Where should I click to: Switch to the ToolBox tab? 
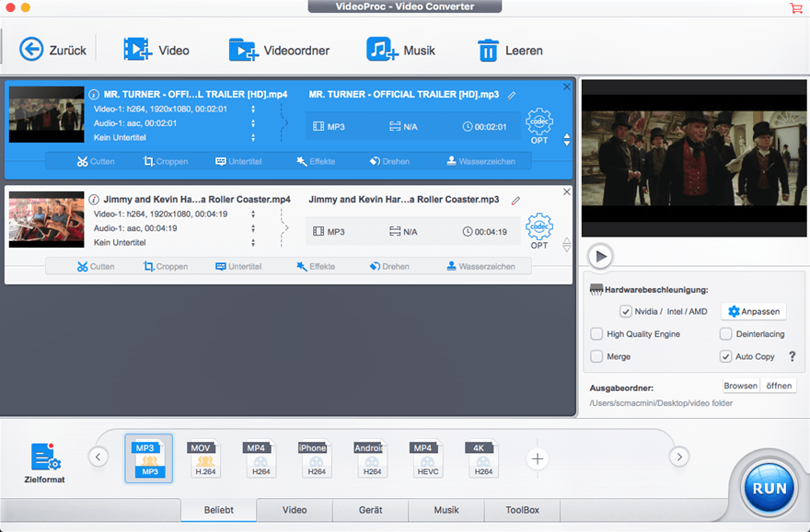coord(522,510)
